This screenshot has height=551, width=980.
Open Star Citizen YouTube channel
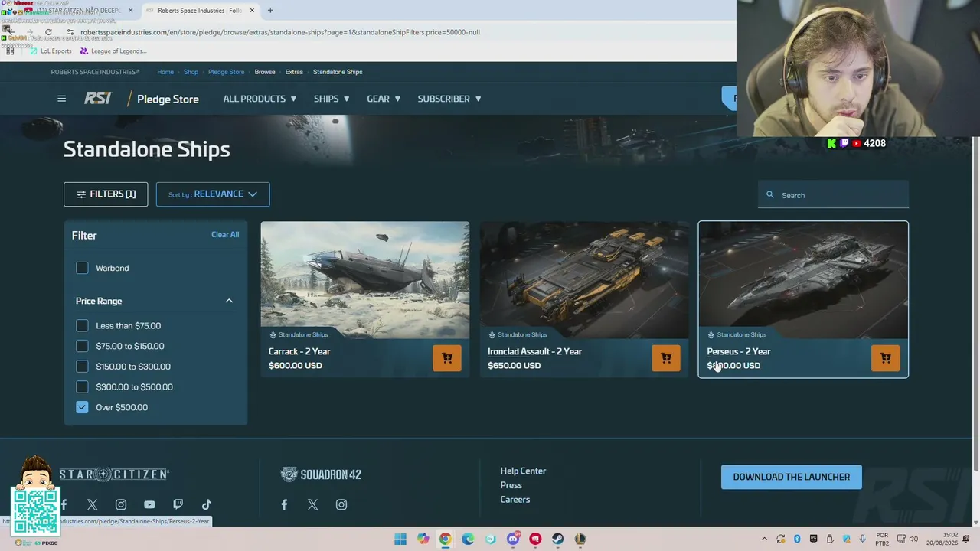point(149,505)
